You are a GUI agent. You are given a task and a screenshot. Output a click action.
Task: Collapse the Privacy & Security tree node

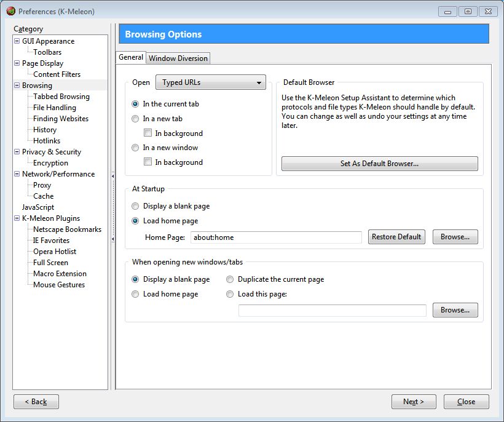pyautogui.click(x=17, y=151)
